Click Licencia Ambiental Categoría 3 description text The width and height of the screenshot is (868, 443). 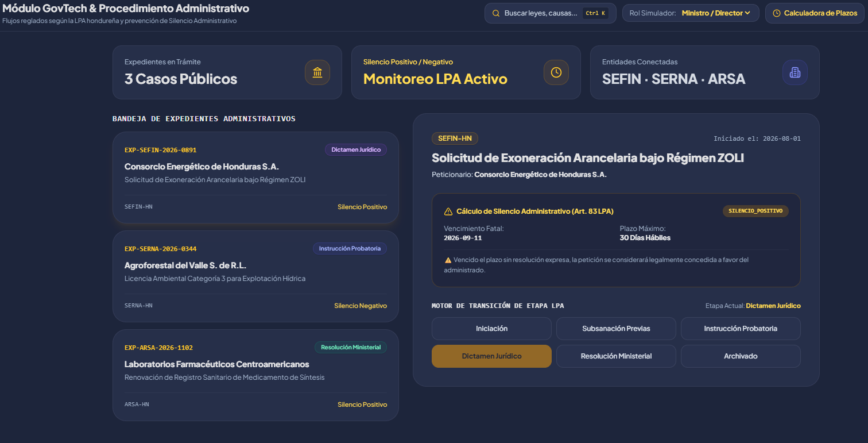[x=215, y=279]
